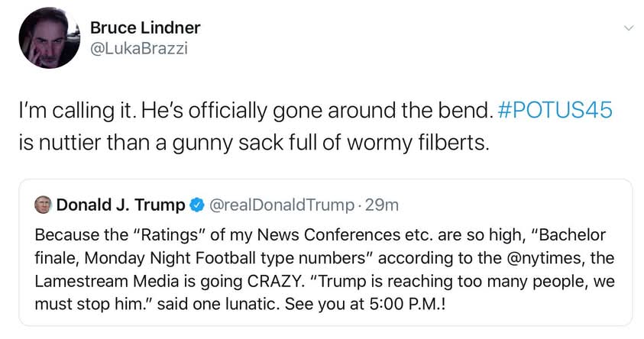The width and height of the screenshot is (644, 339).
Task: Click 'See you at 5:00 P.M.!' text
Action: point(365,305)
